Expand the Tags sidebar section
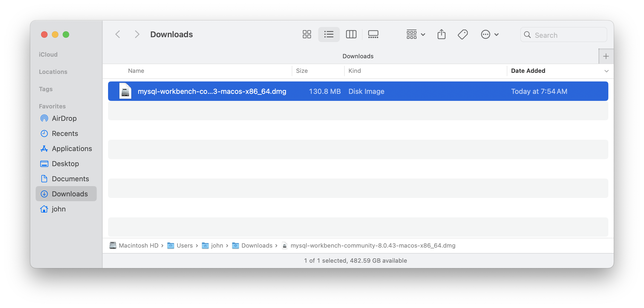The image size is (644, 308). (x=46, y=89)
